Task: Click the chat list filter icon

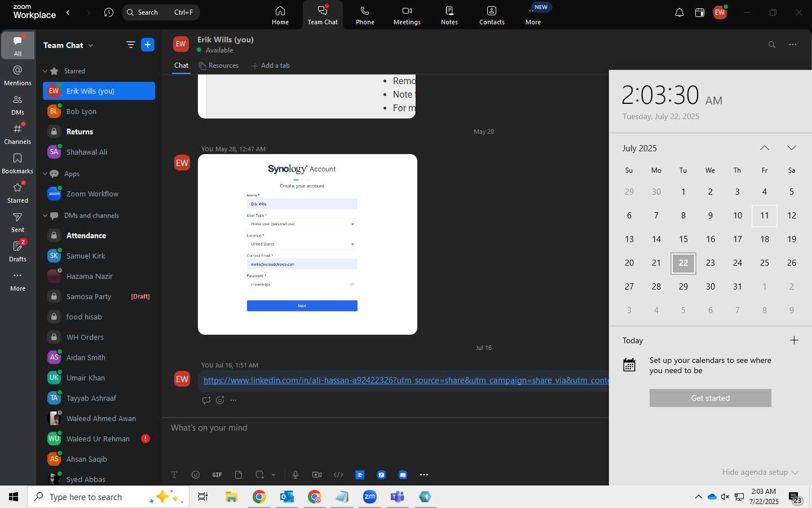Action: pos(131,45)
